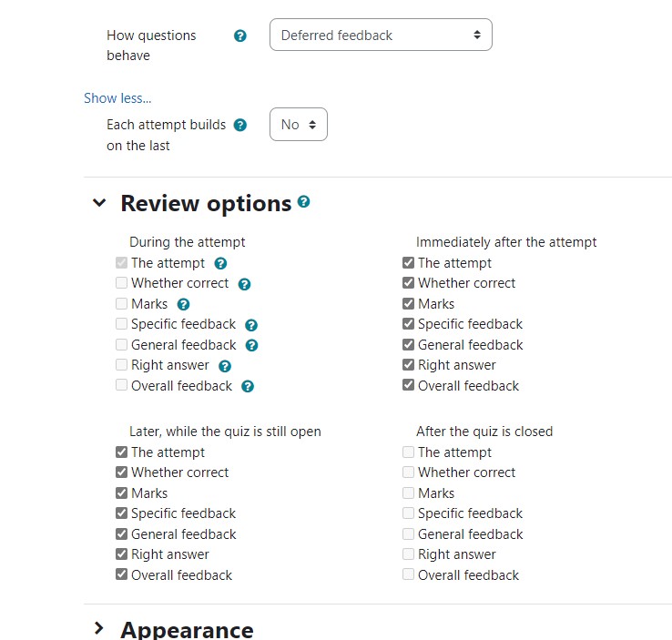Show help for Marks during attempt

pos(183,305)
